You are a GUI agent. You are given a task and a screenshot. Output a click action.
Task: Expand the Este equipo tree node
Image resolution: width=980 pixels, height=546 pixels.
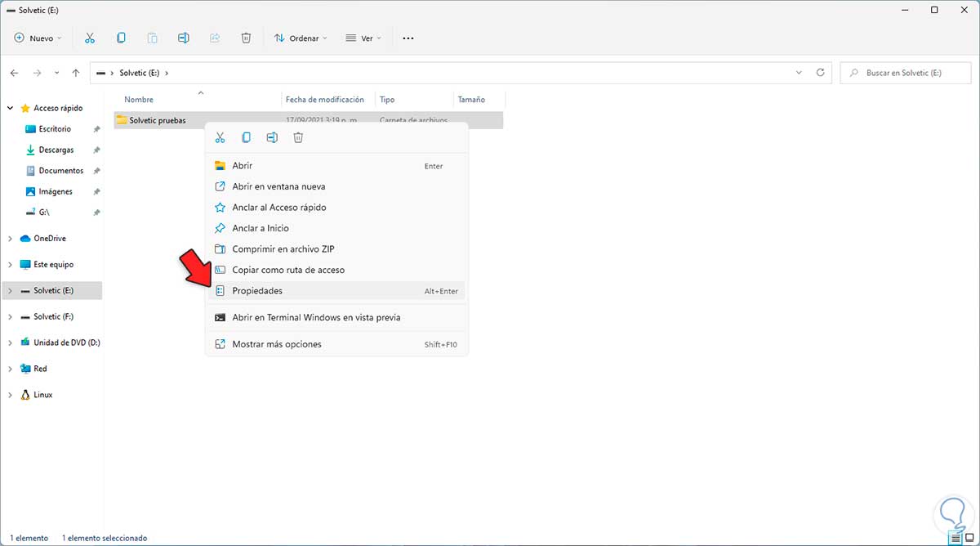click(11, 265)
